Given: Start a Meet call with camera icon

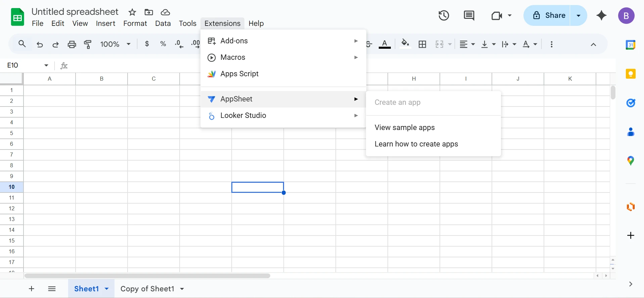Looking at the screenshot, I should point(497,15).
